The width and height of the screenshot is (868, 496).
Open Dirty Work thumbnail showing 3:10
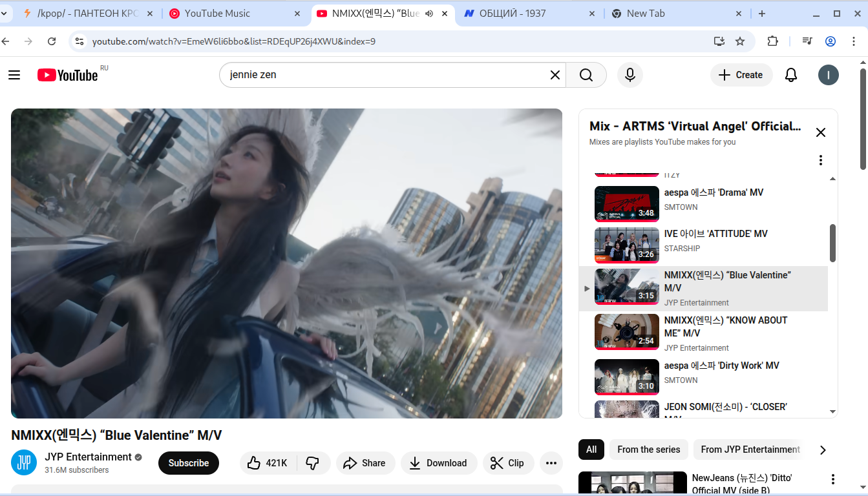(627, 377)
